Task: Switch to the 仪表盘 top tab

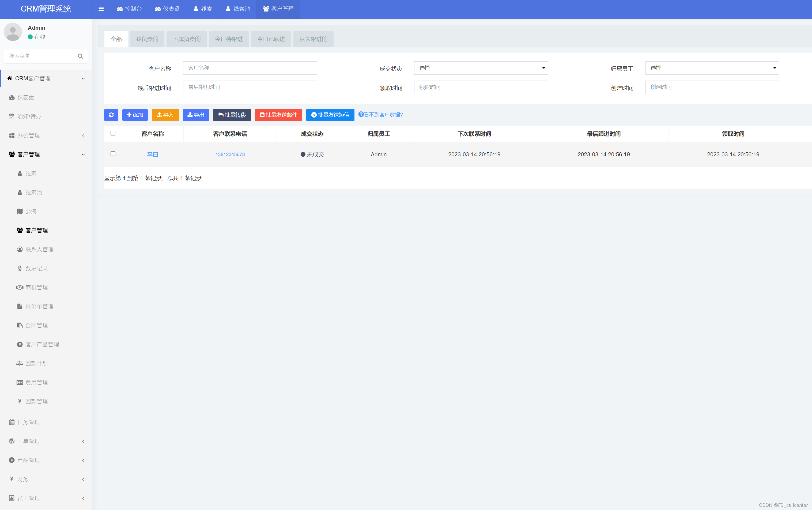Action: tap(167, 9)
